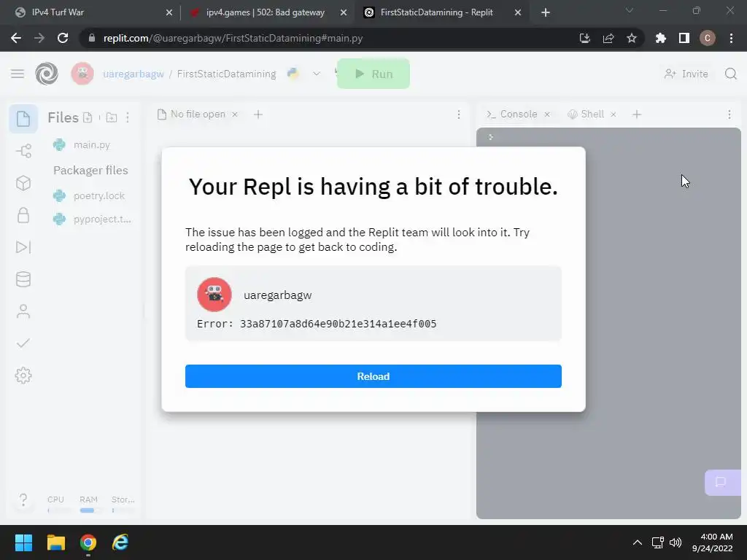The height and width of the screenshot is (560, 747).
Task: Click the green Run button
Action: click(373, 74)
